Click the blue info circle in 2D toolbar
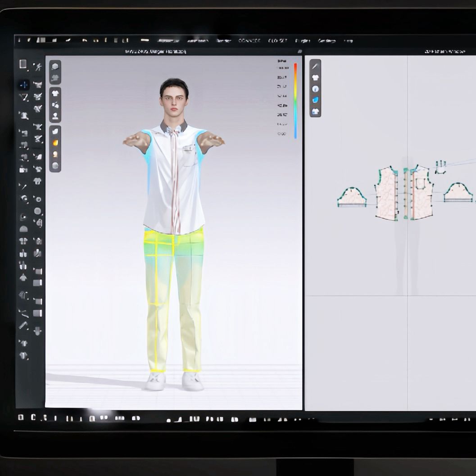Viewport: 476px width, 476px height. [x=315, y=89]
